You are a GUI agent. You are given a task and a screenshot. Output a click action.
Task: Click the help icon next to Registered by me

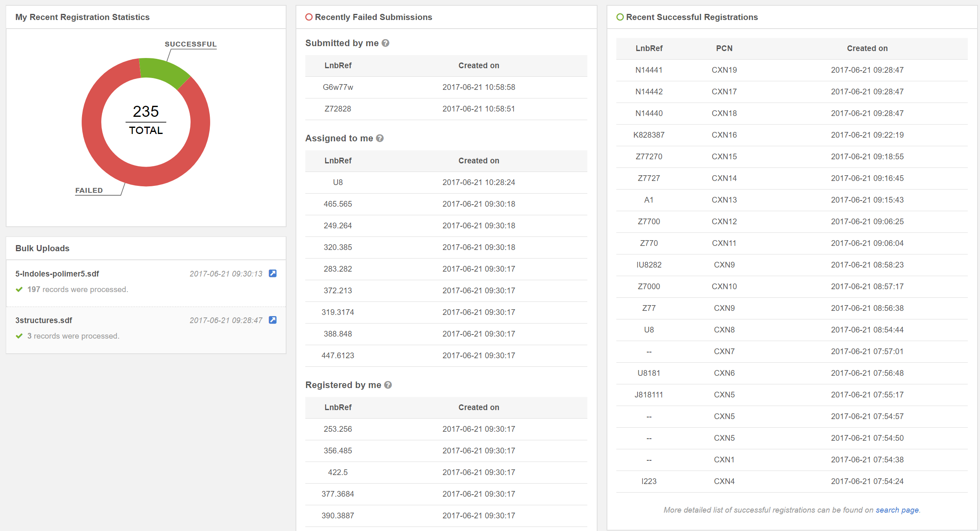coord(388,385)
